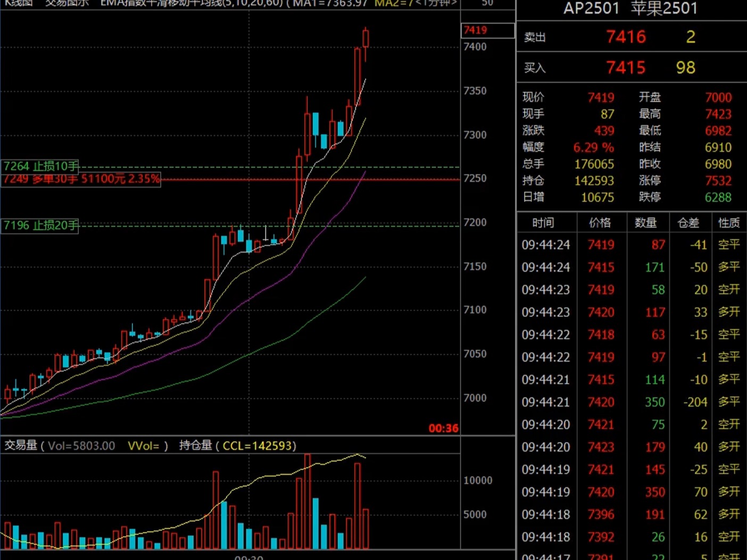
Task: Click the 总手 value 176065
Action: click(594, 164)
